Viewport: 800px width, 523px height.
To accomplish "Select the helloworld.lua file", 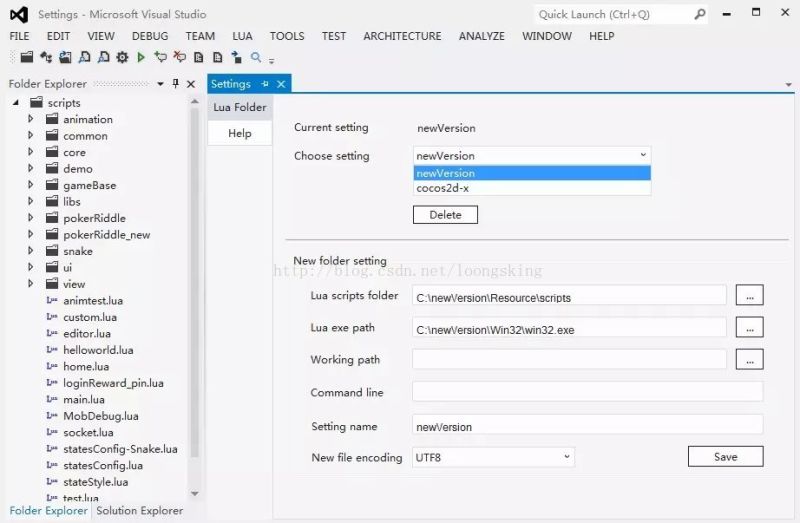I will click(98, 350).
